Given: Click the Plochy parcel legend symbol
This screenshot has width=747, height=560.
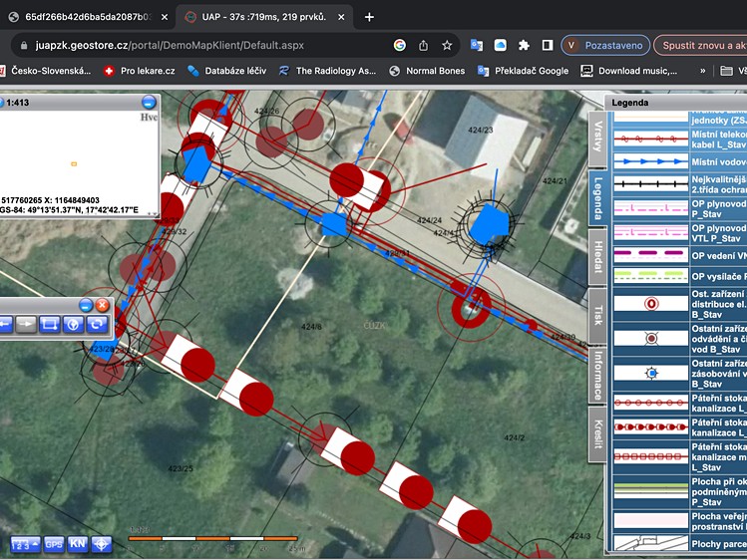Looking at the screenshot, I should pos(651,543).
